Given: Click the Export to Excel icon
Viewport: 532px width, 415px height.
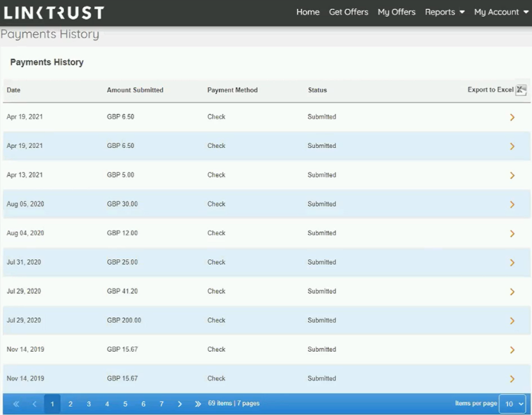Looking at the screenshot, I should coord(520,90).
